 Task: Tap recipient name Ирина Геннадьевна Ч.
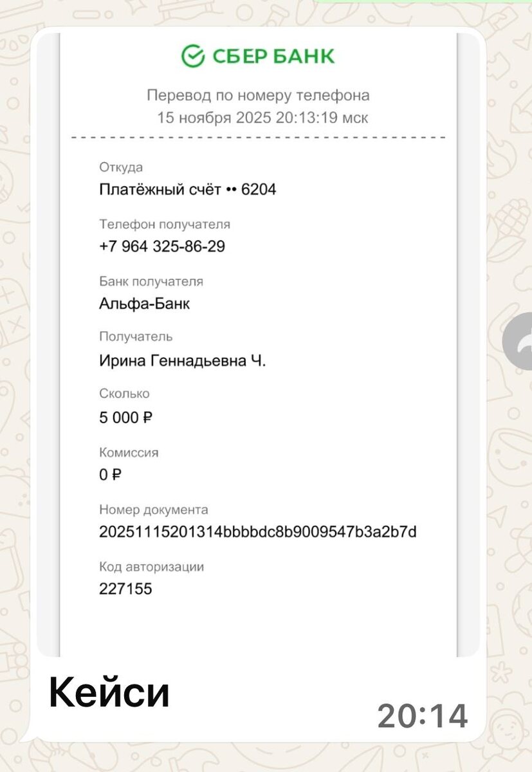coord(182,361)
